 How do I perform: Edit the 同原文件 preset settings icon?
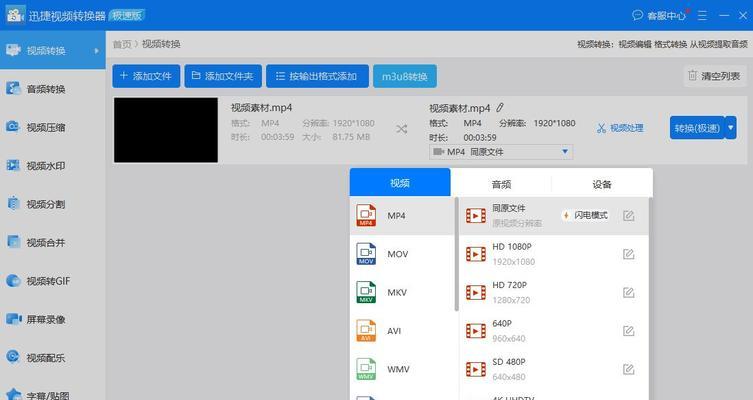629,216
